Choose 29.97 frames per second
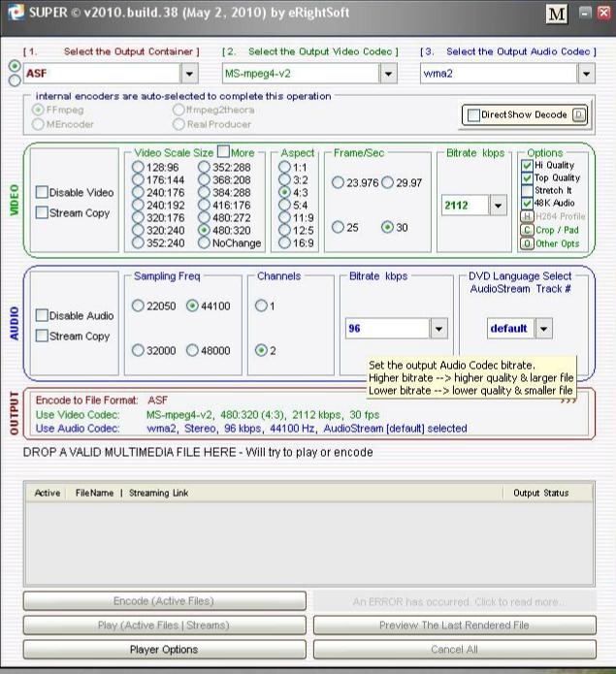616x674 pixels. click(387, 182)
